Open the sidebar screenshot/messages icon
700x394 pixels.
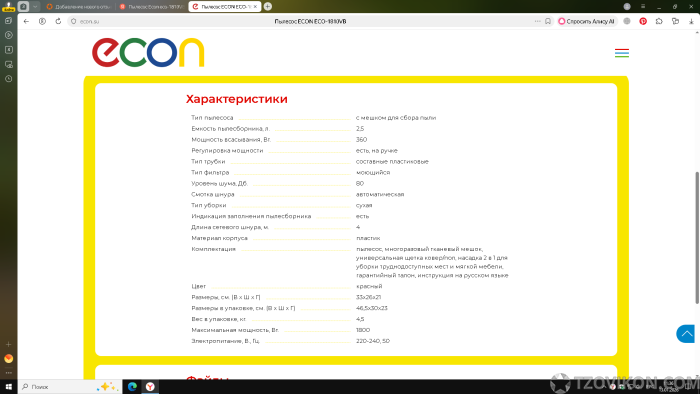[x=8, y=65]
